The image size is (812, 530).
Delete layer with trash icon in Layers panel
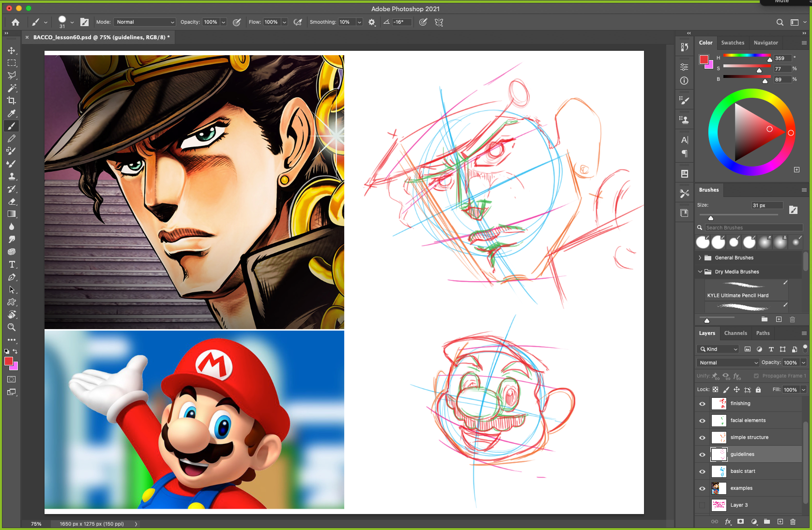[x=793, y=521]
